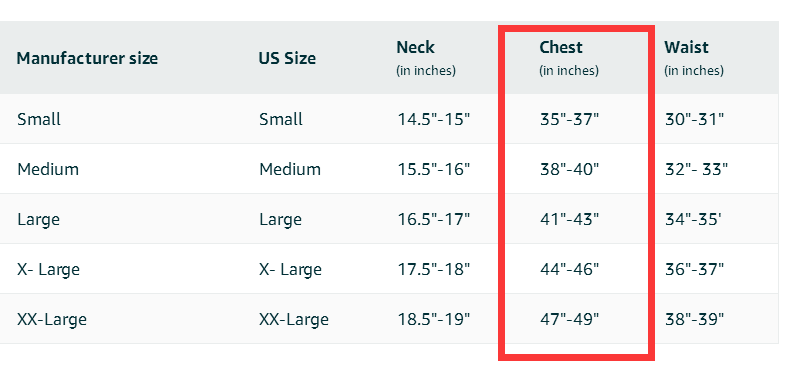Image resolution: width=785 pixels, height=376 pixels.
Task: Click the Waist column header
Action: tap(694, 58)
